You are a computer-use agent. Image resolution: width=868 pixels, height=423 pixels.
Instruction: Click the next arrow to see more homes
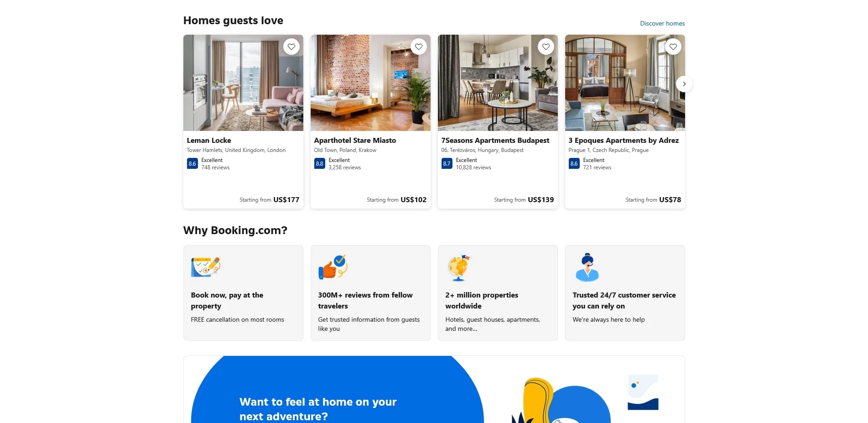(x=684, y=84)
